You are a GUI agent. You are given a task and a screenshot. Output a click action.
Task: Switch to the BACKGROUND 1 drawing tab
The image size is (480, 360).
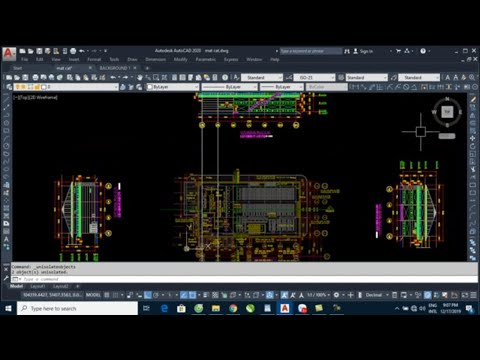point(115,68)
